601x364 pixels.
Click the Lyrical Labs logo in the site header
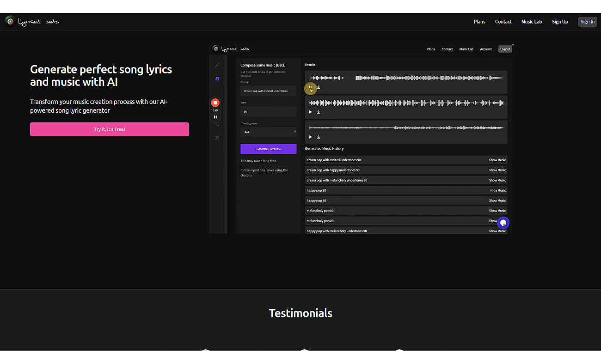pos(32,21)
